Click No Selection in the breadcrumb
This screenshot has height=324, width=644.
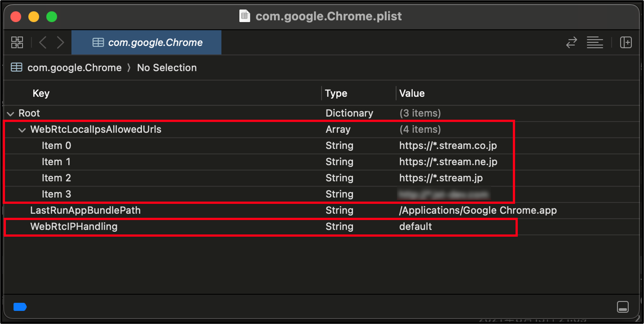pyautogui.click(x=167, y=68)
